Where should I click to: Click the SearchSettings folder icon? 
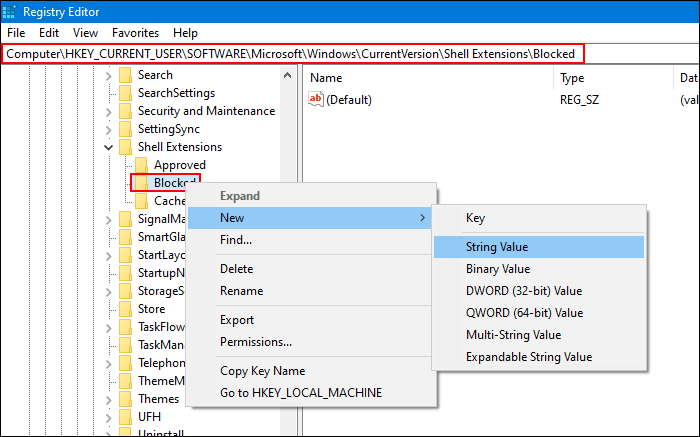tap(125, 93)
